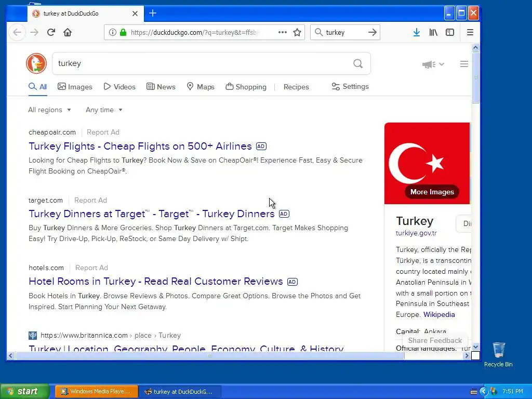
Task: Show site information icon in address bar
Action: click(x=113, y=32)
